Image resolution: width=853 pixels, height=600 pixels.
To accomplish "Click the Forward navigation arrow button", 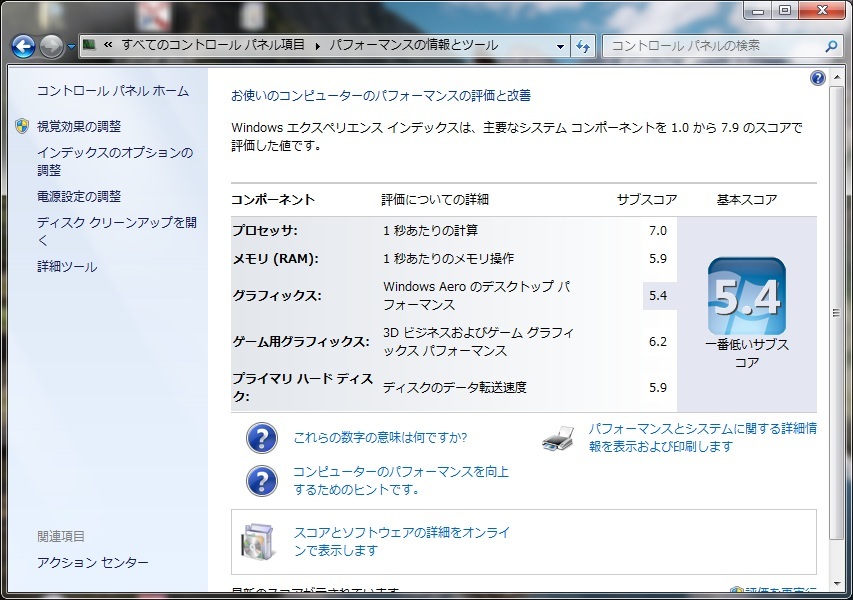I will [52, 46].
